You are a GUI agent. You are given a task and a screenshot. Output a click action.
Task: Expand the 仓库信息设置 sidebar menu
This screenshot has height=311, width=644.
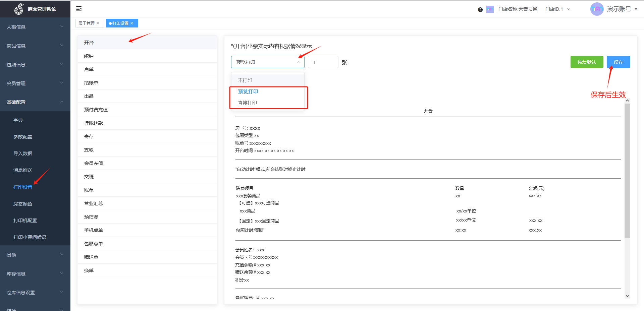tap(35, 292)
